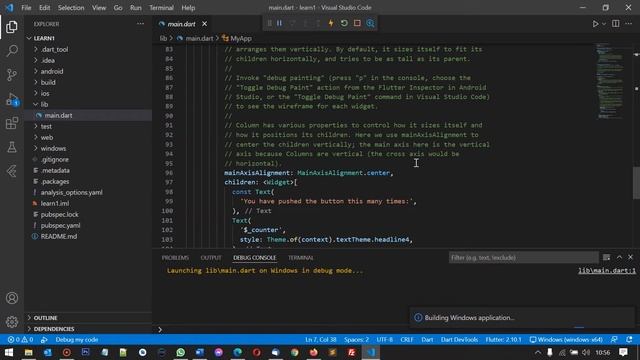
Task: Close the main.dart editor tab
Action: pos(204,24)
